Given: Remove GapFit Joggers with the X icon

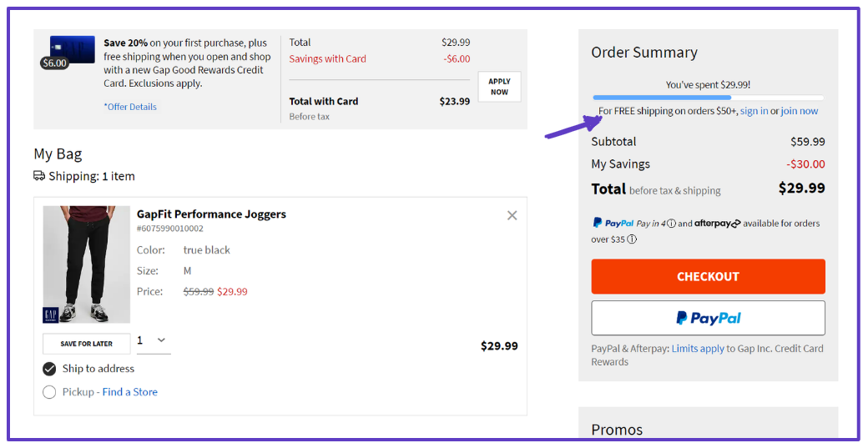Looking at the screenshot, I should click(x=512, y=215).
